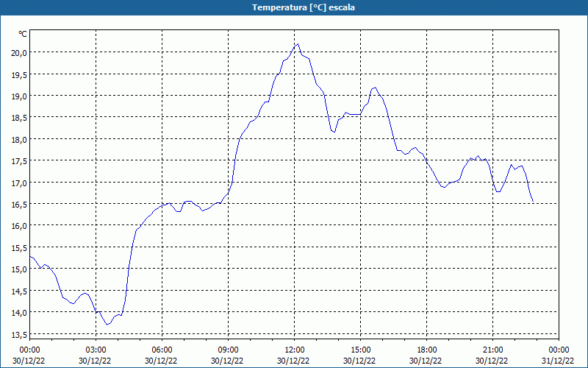The height and width of the screenshot is (368, 588).
Task: Click the 18,5 y-axis label
Action: 20,118
